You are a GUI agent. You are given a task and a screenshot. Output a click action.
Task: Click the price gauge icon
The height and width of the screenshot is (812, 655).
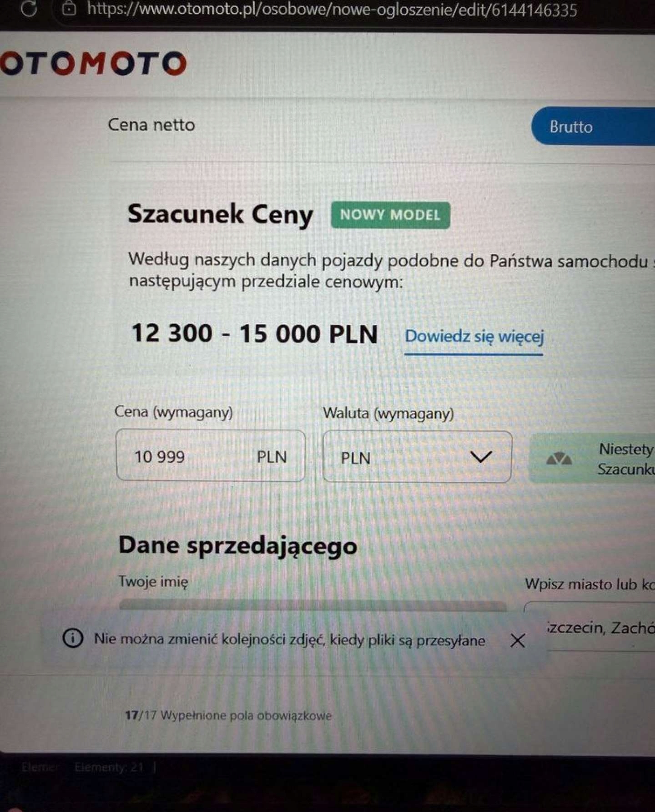[559, 459]
